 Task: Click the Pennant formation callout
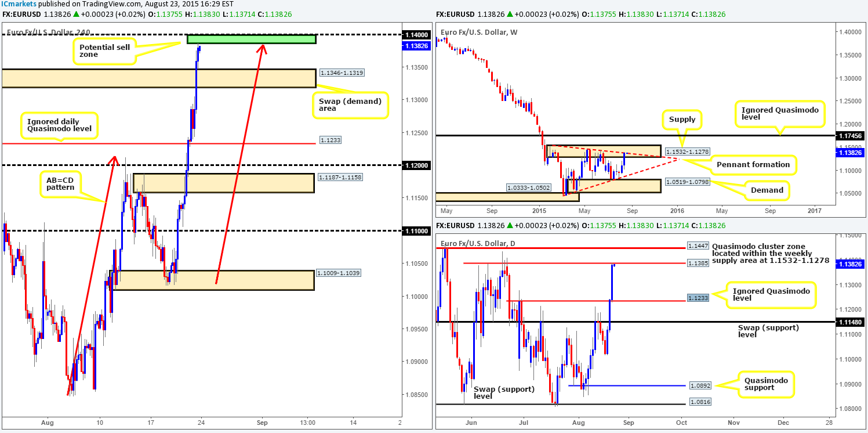tap(754, 165)
